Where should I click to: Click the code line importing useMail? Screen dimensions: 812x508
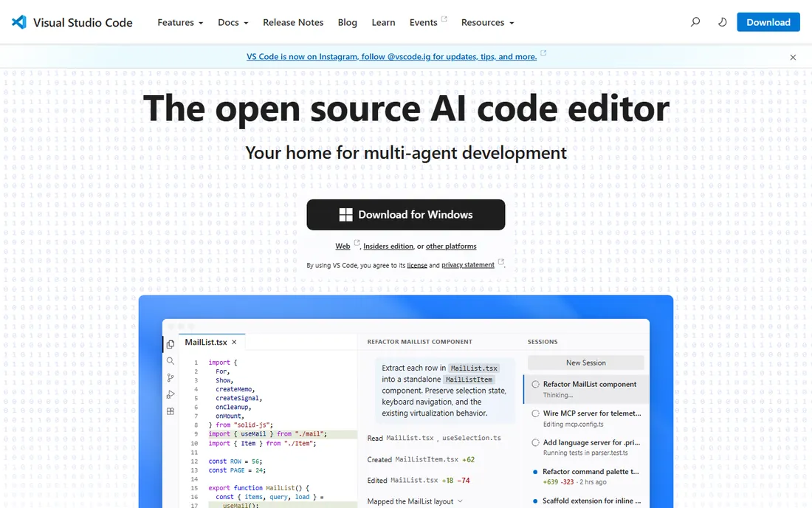(268, 434)
